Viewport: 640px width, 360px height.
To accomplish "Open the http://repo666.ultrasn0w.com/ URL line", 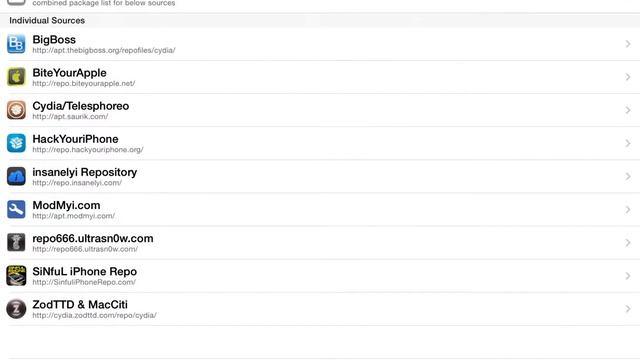I will coord(85,249).
